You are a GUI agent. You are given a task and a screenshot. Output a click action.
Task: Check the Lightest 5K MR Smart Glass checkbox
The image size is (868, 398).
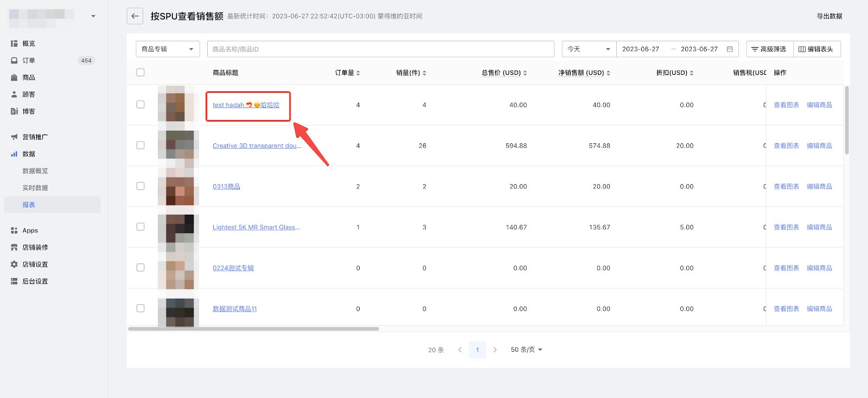141,226
